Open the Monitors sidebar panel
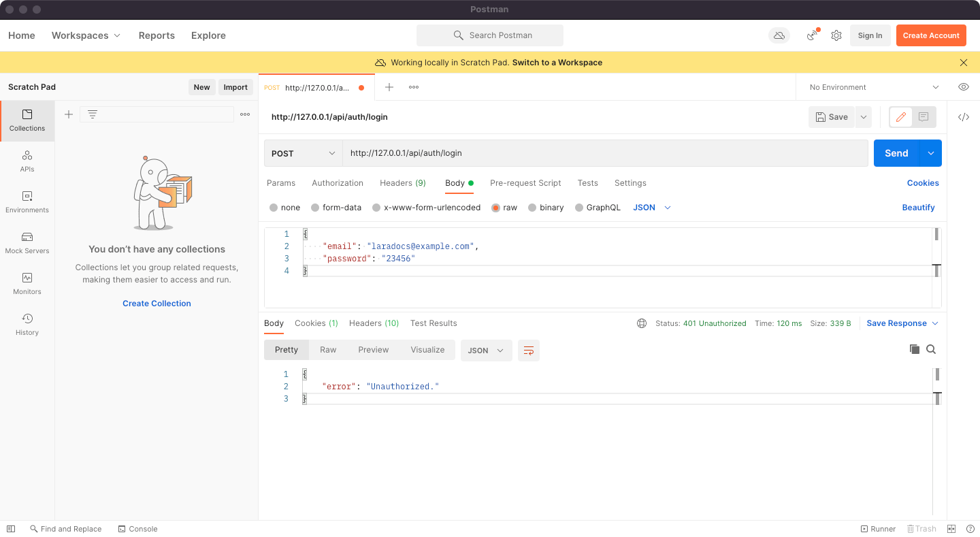 point(27,284)
